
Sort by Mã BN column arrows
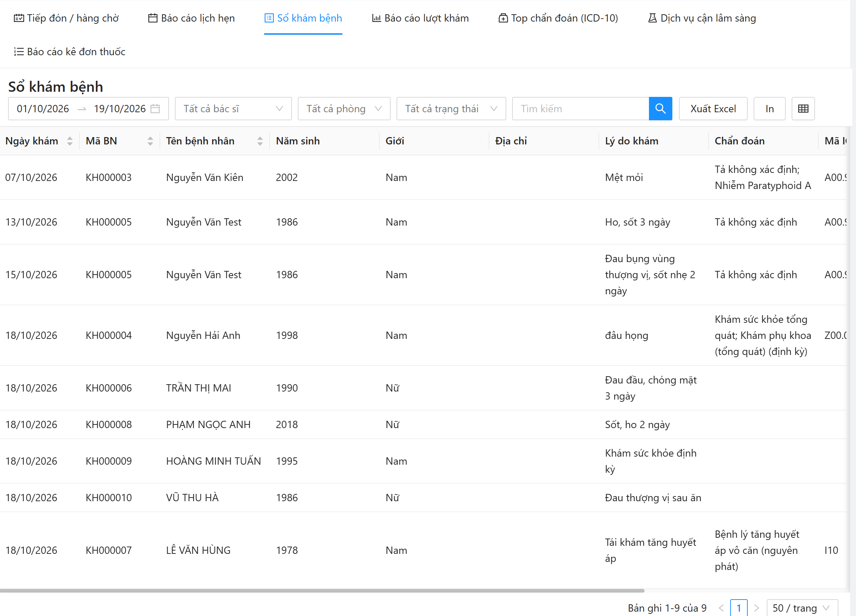point(150,141)
